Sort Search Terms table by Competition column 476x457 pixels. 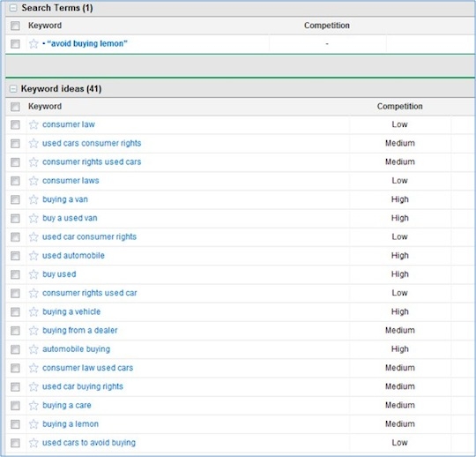tap(327, 26)
